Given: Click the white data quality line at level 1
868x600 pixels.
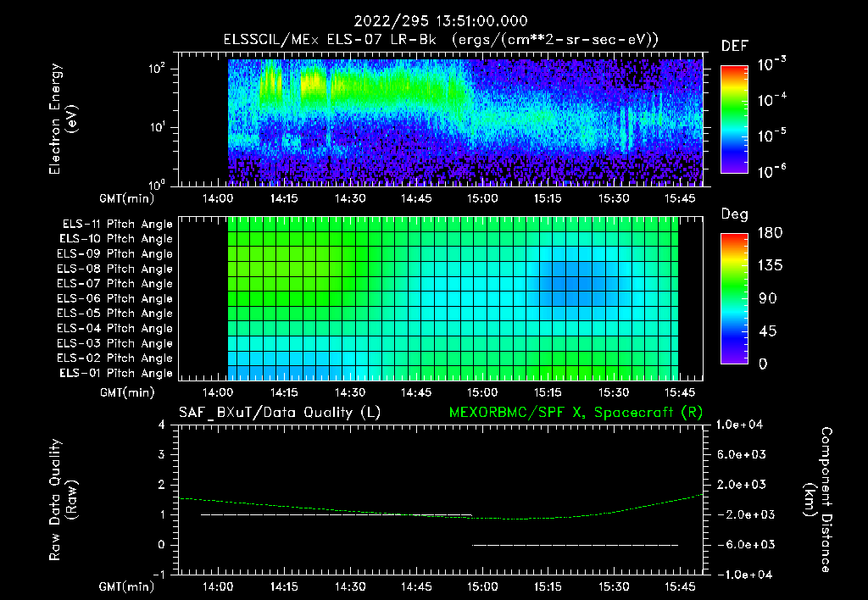Looking at the screenshot, I should click(x=336, y=514).
